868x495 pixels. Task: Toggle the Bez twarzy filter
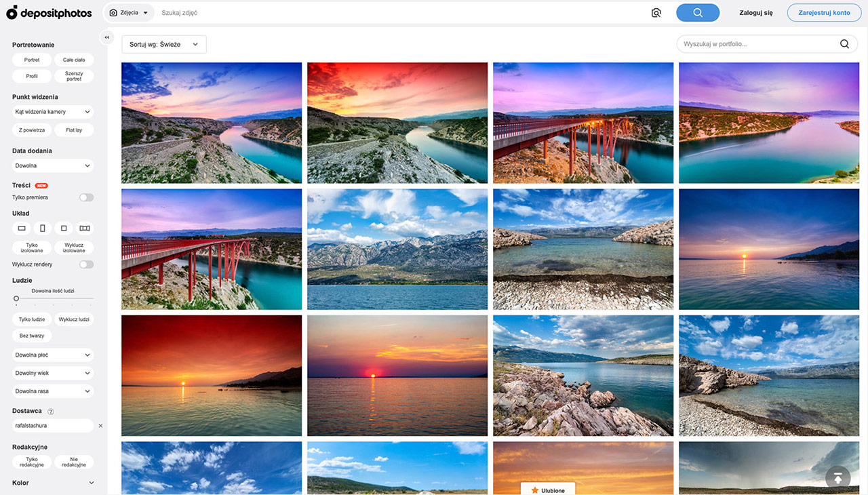coord(32,336)
